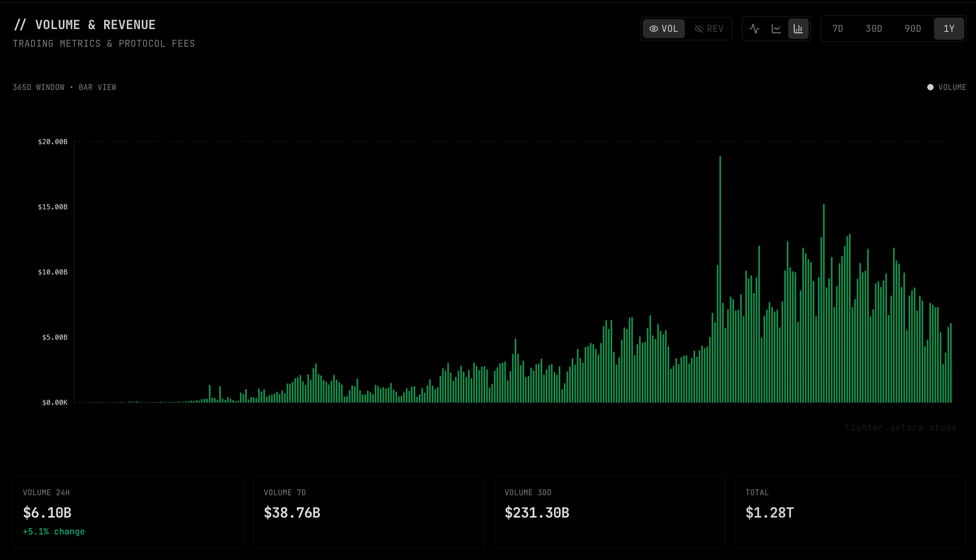976x560 pixels.
Task: Select the 7D time range
Action: [x=838, y=29]
